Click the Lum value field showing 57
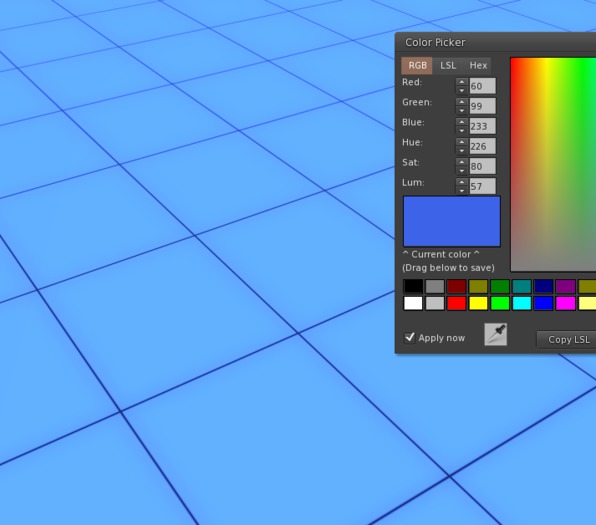596x525 pixels. pos(483,186)
